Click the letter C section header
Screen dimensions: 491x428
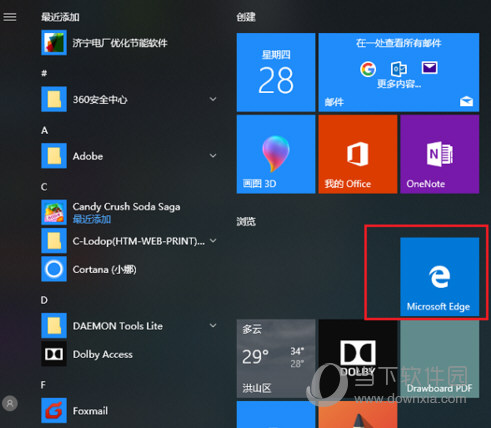point(44,187)
